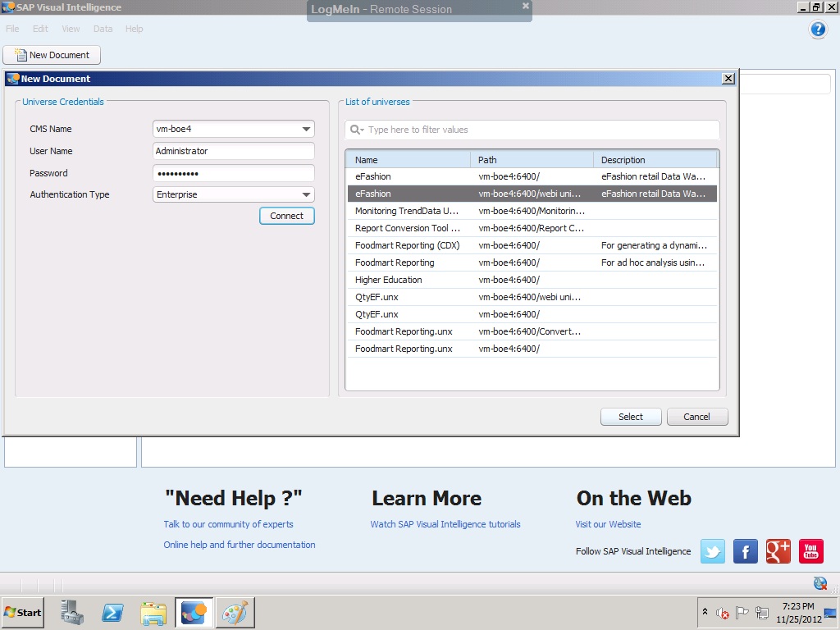Sort universes by the Path column header
The height and width of the screenshot is (630, 840).
click(x=532, y=160)
